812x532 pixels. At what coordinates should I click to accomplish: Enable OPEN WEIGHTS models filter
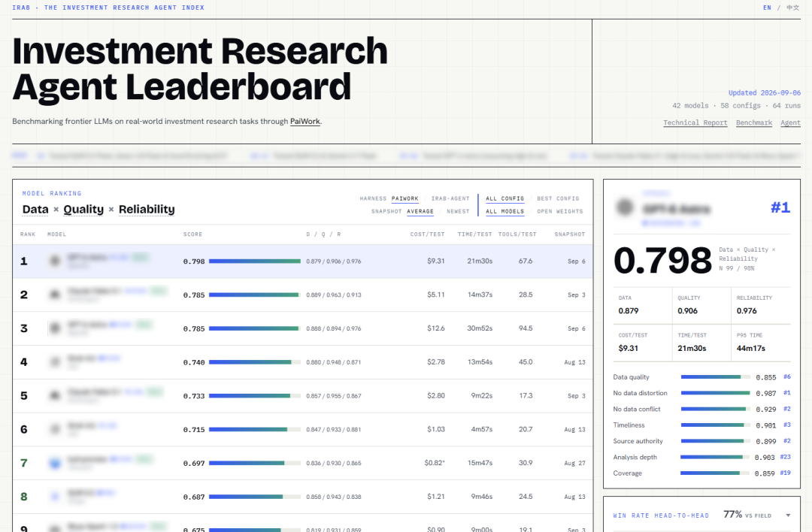[560, 212]
